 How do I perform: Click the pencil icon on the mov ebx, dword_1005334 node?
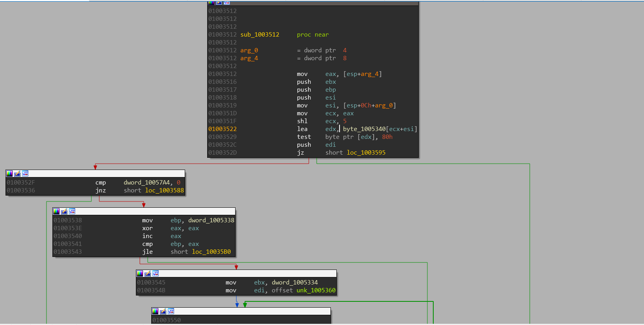point(148,273)
